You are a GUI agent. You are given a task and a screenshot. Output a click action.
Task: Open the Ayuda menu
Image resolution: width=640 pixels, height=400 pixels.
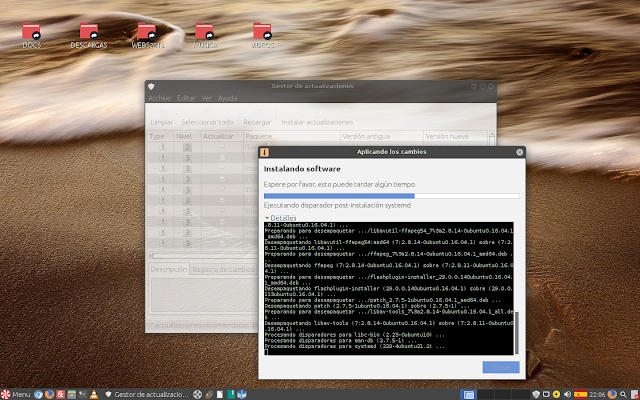pos(227,98)
